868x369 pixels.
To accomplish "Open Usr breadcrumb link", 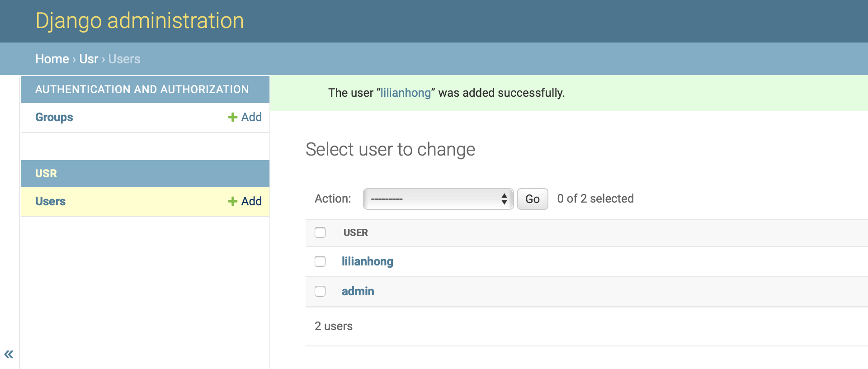I will [x=89, y=59].
